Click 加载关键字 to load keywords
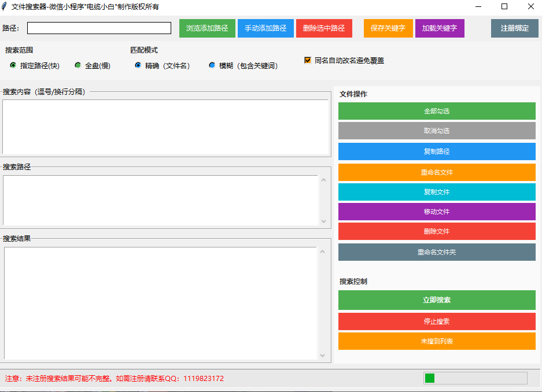The width and height of the screenshot is (542, 392). click(x=440, y=28)
